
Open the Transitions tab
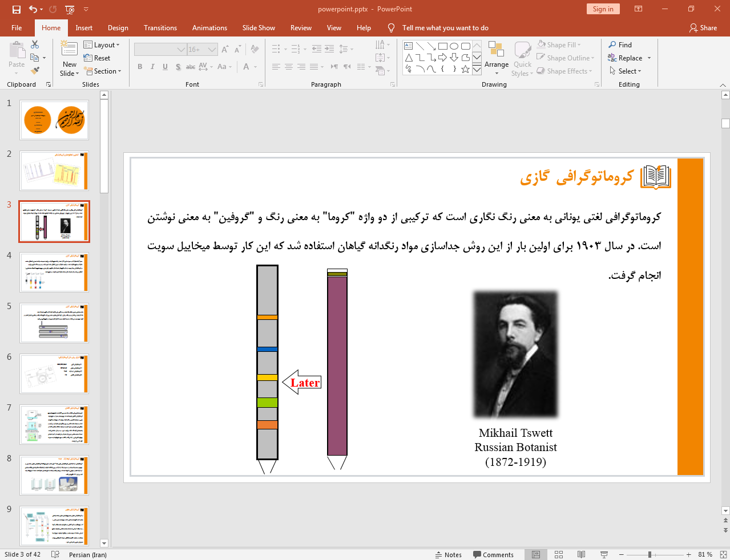coord(160,28)
